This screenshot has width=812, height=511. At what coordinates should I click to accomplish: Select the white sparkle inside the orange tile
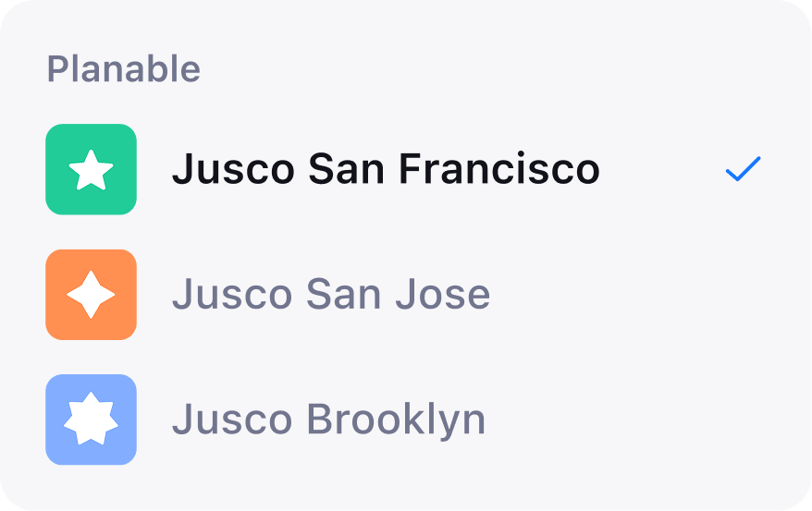click(92, 294)
